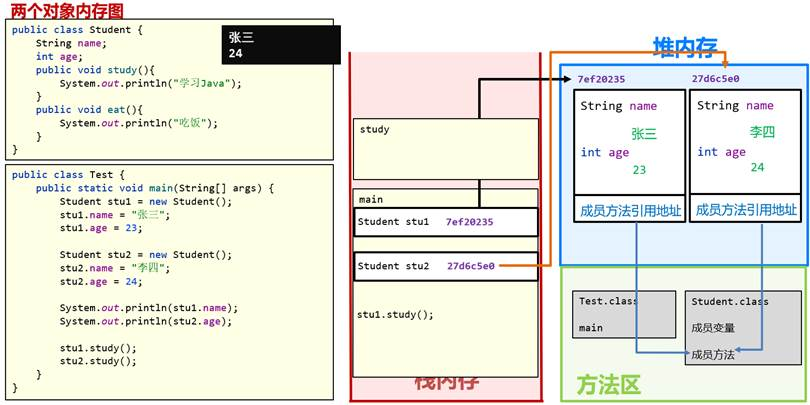Click 'stu1.study();' in the Test class code
This screenshot has width=810, height=405.
(98, 348)
